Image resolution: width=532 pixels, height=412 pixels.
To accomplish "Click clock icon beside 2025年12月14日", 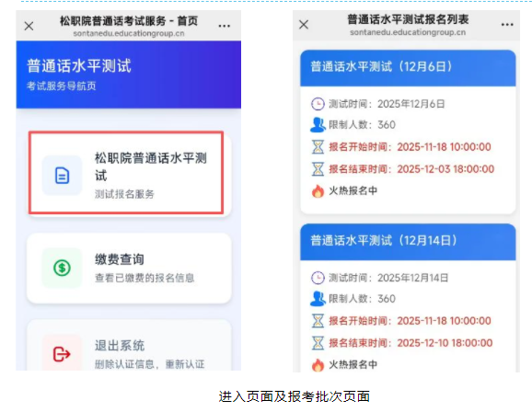I will point(318,278).
